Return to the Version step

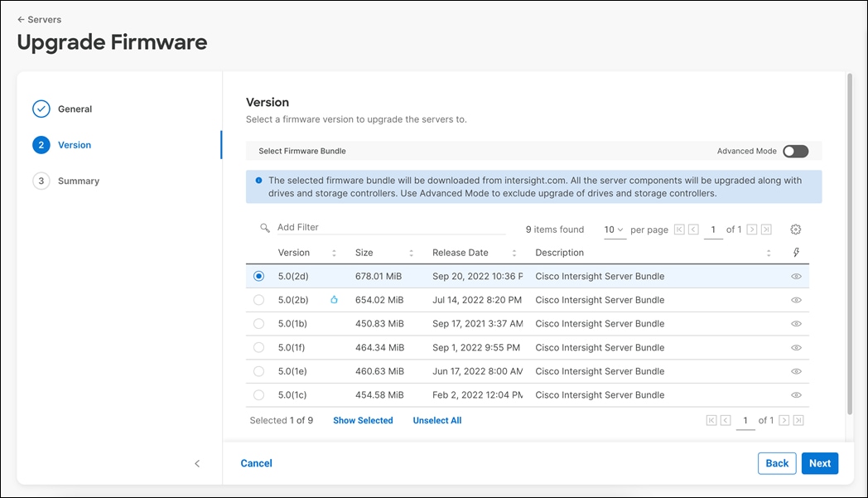tap(75, 145)
